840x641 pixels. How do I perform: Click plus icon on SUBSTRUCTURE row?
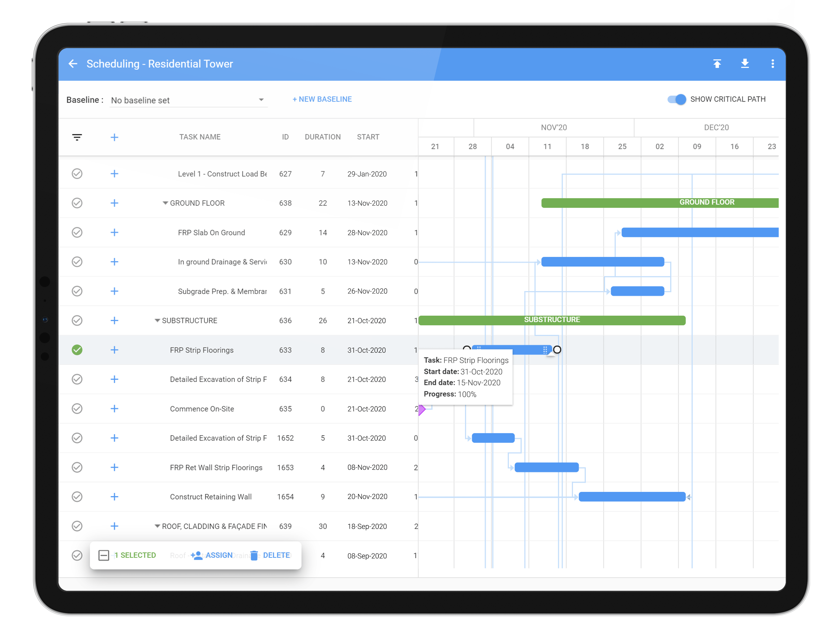(114, 321)
